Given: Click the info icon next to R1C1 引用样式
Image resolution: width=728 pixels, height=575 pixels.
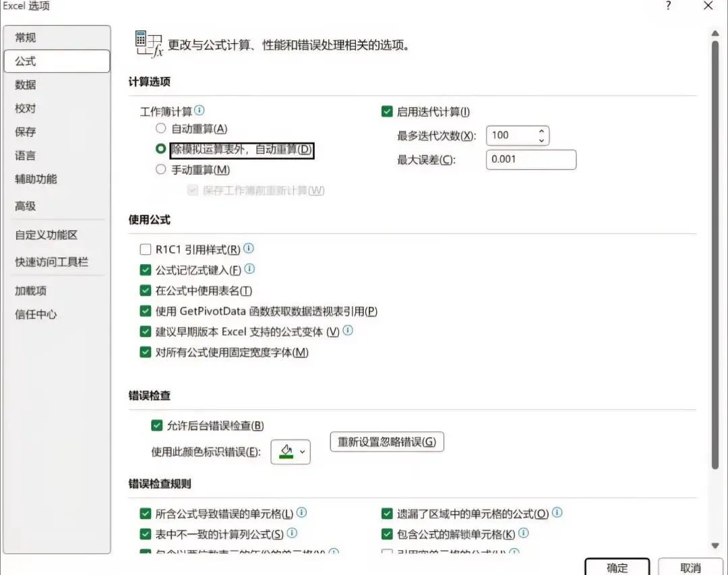Looking at the screenshot, I should pos(249,249).
